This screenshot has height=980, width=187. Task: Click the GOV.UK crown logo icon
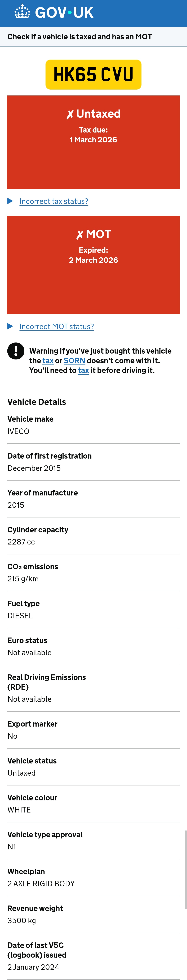click(22, 12)
